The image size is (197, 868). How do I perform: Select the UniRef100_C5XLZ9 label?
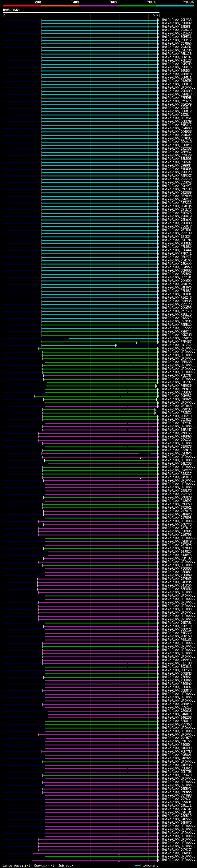[x=177, y=155]
